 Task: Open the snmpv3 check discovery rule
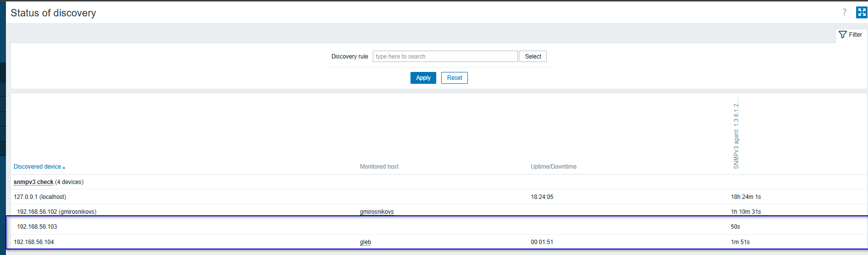(x=33, y=182)
